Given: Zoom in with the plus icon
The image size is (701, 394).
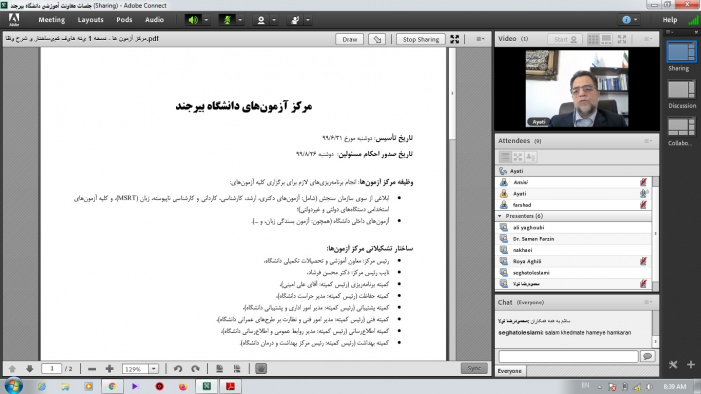Looking at the screenshot, I should pos(110,369).
